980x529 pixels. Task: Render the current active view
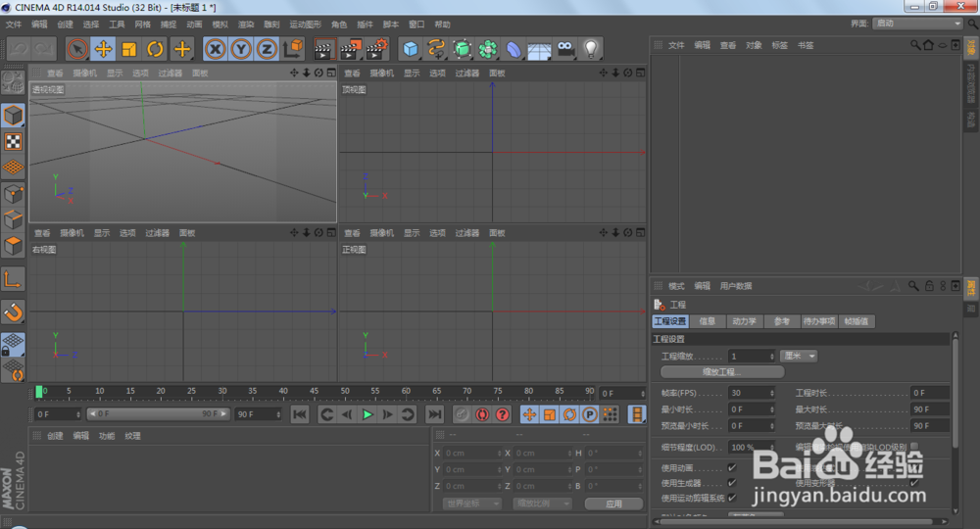[x=324, y=49]
